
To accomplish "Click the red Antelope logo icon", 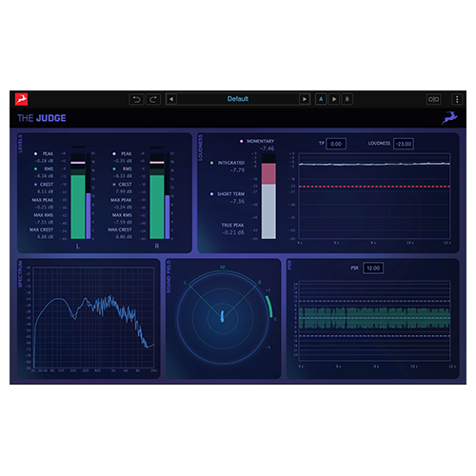I will point(21,99).
